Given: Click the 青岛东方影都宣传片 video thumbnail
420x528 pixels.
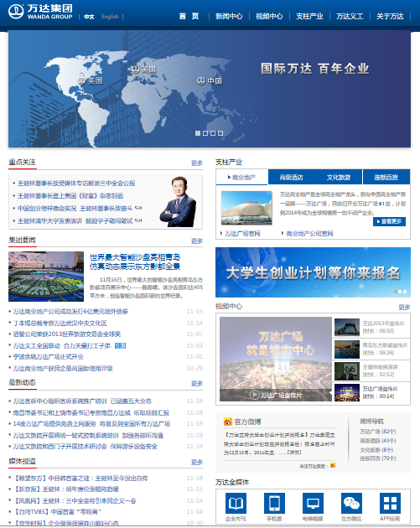Looking at the screenshot, I should pyautogui.click(x=347, y=349).
